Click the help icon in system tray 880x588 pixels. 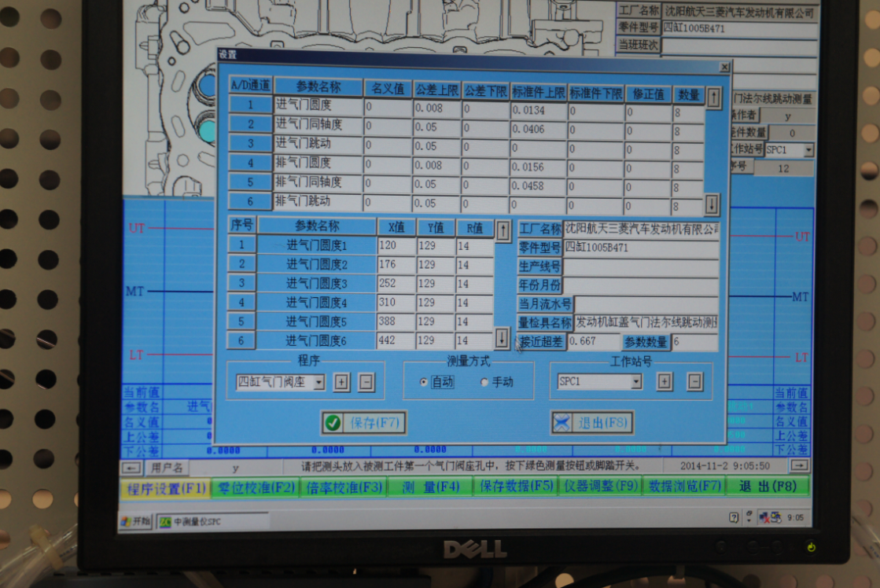click(734, 517)
